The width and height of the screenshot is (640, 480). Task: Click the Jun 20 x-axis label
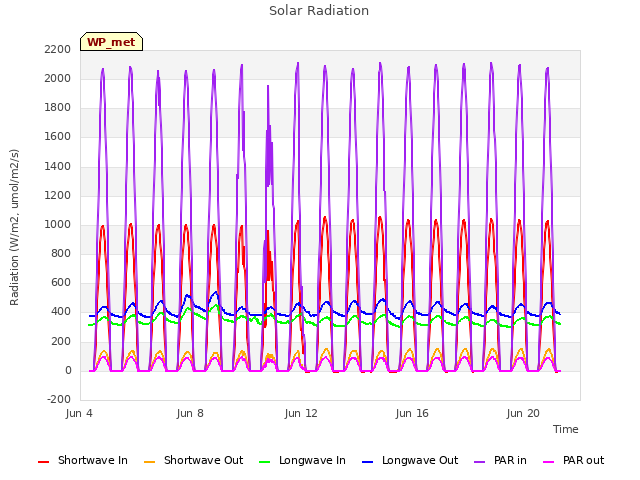(523, 413)
